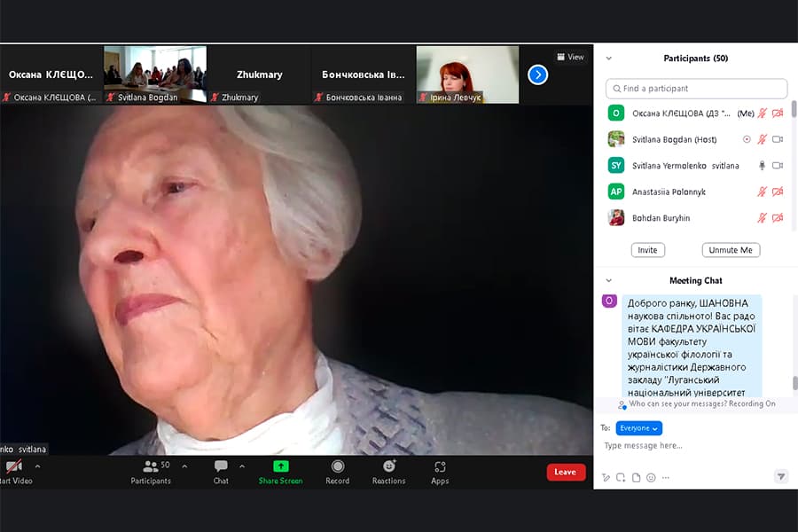Click the Invite button
Image resolution: width=798 pixels, height=532 pixels.
[x=648, y=250]
